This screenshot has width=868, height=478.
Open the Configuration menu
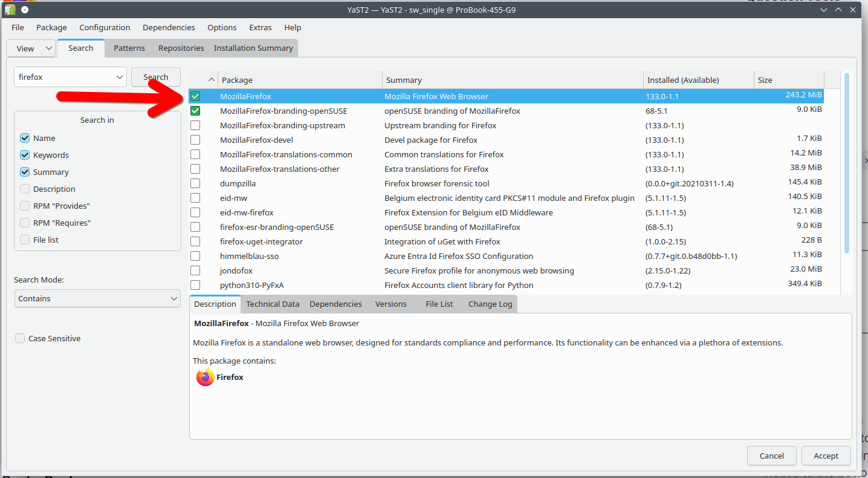click(x=105, y=27)
